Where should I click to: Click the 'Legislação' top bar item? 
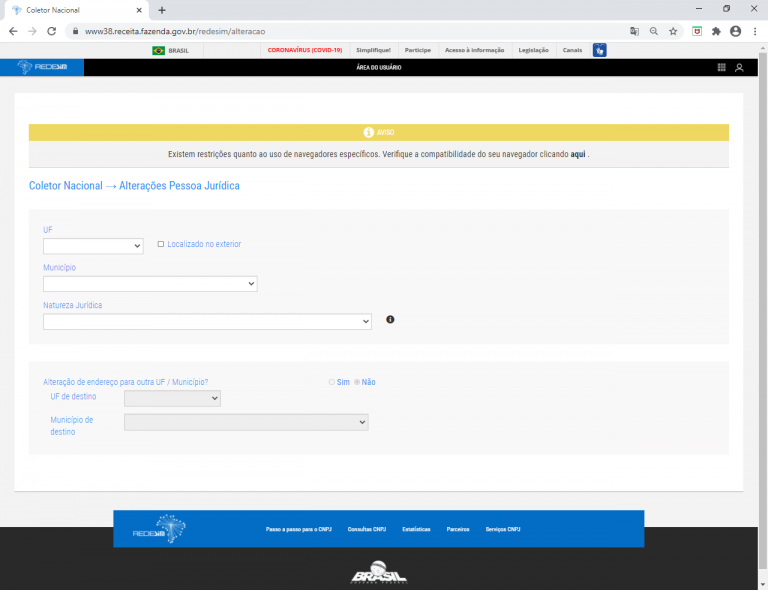533,49
